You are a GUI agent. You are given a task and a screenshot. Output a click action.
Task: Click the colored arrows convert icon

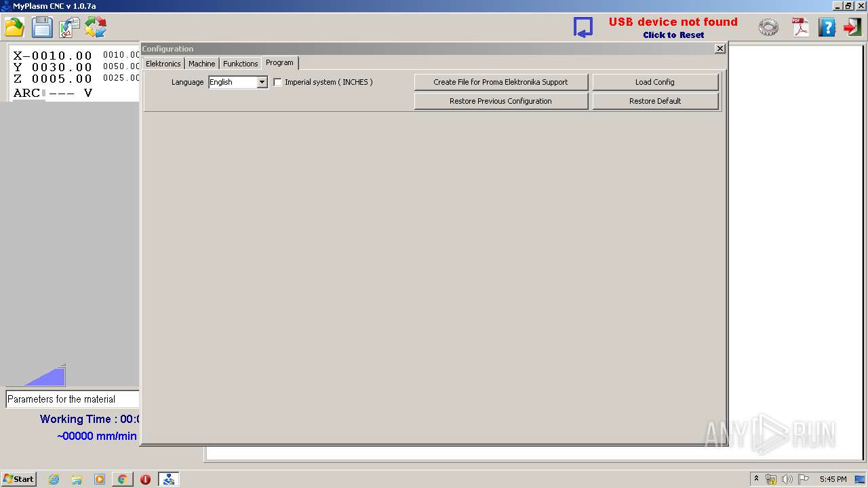(96, 27)
